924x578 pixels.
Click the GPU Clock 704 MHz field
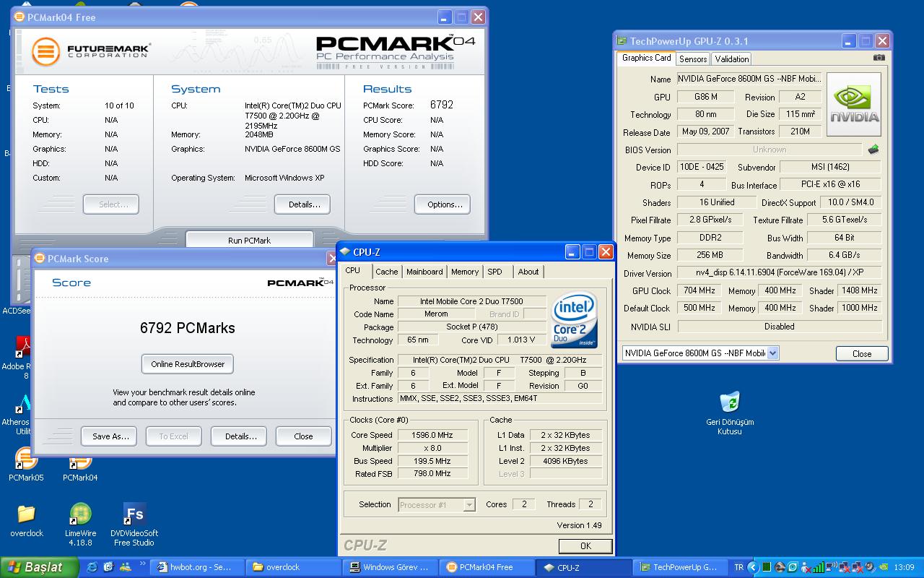699,290
